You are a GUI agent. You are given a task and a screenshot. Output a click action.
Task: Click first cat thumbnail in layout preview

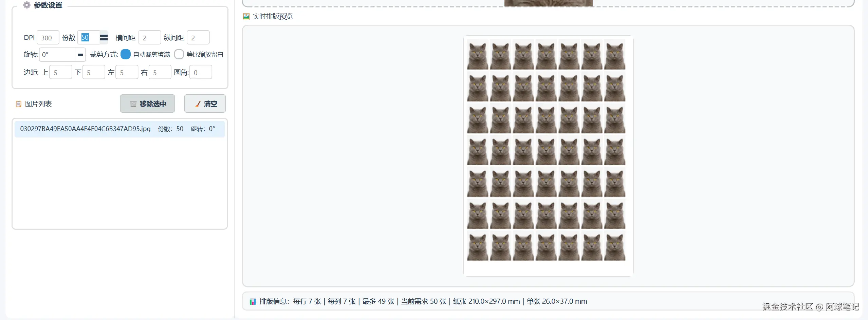478,54
